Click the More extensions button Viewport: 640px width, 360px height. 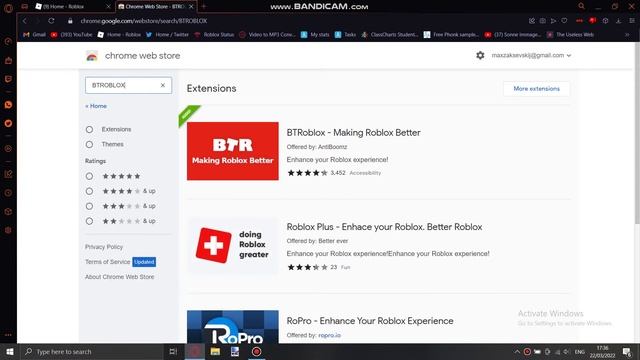click(536, 89)
